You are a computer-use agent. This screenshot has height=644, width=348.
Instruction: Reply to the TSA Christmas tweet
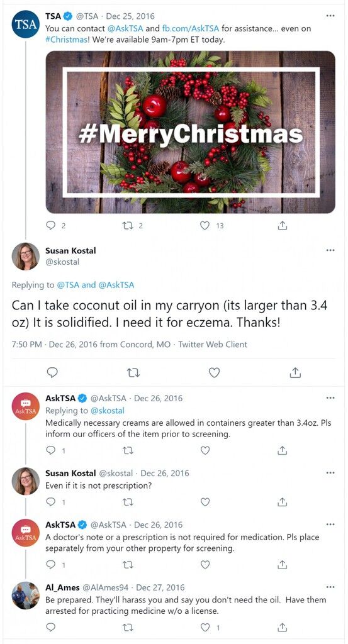[52, 226]
